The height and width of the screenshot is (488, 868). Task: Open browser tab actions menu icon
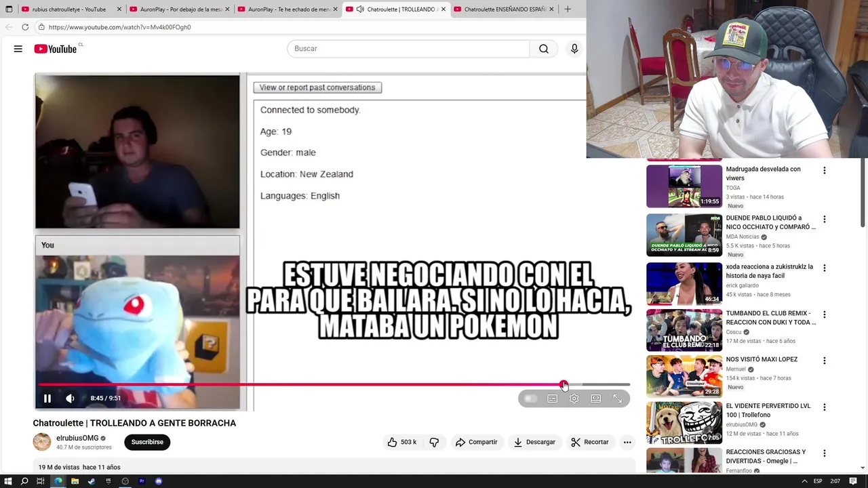(x=9, y=9)
